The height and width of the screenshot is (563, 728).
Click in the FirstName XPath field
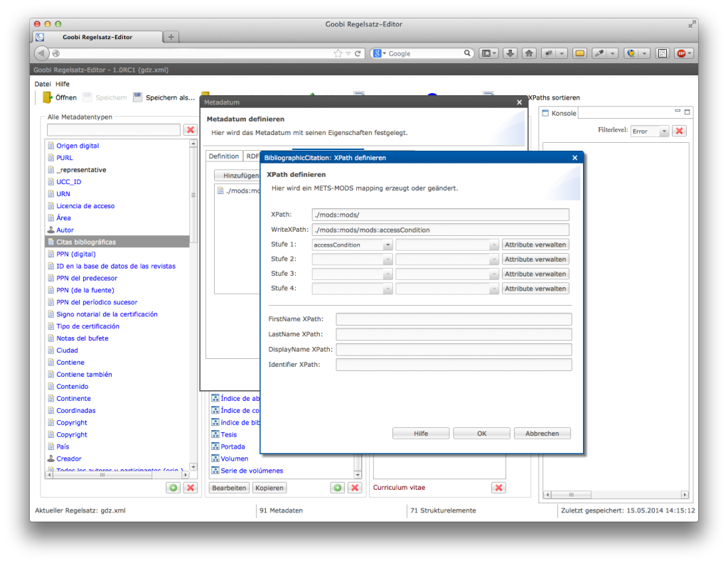(x=454, y=319)
